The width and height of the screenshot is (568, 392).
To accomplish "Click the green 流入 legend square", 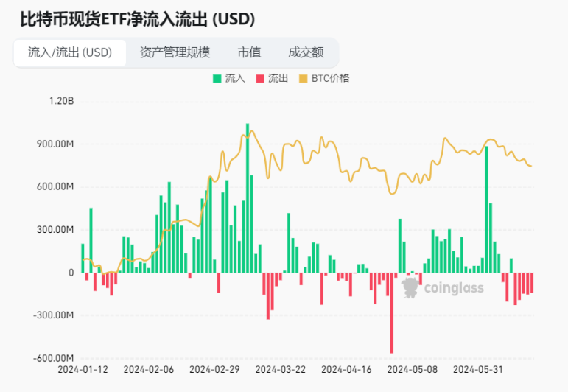I will coord(217,77).
